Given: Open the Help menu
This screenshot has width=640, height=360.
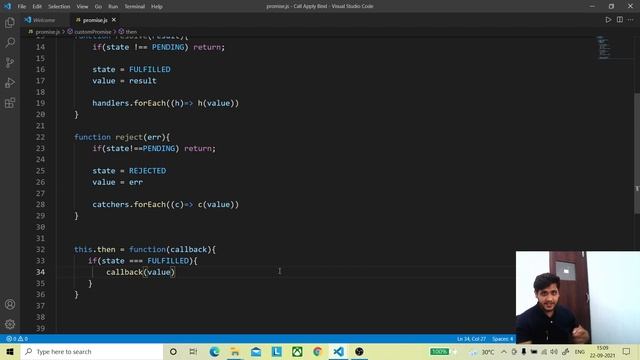Looking at the screenshot, I should [x=157, y=6].
